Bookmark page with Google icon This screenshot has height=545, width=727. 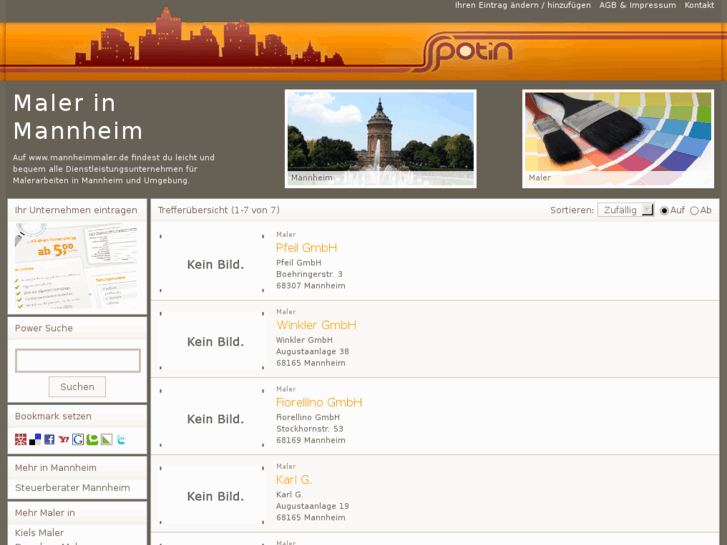pyautogui.click(x=78, y=439)
